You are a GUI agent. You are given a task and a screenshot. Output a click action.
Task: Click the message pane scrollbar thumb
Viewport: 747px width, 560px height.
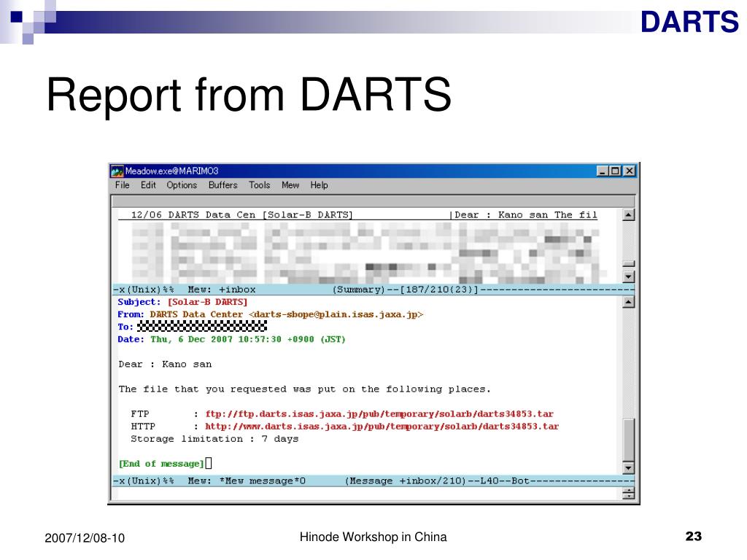click(628, 440)
